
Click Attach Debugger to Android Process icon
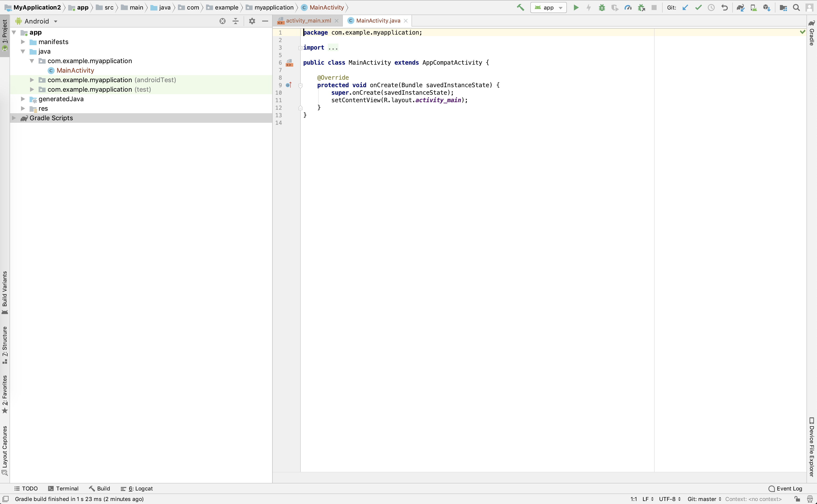tap(641, 7)
